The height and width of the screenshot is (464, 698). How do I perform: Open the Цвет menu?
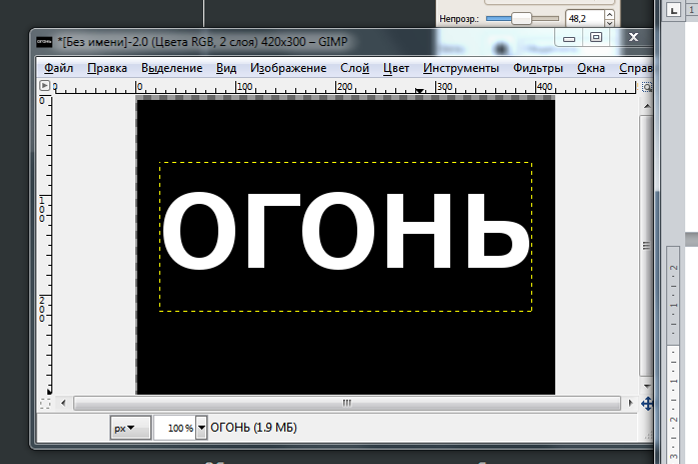point(396,68)
